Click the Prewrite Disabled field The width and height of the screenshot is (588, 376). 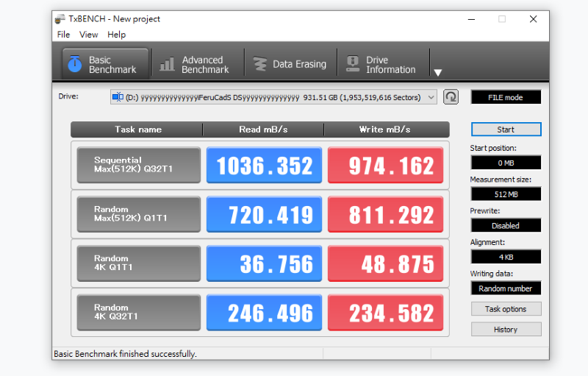(506, 225)
